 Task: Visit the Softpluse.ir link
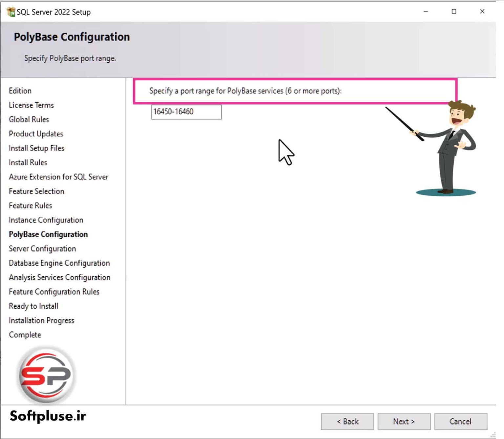47,416
